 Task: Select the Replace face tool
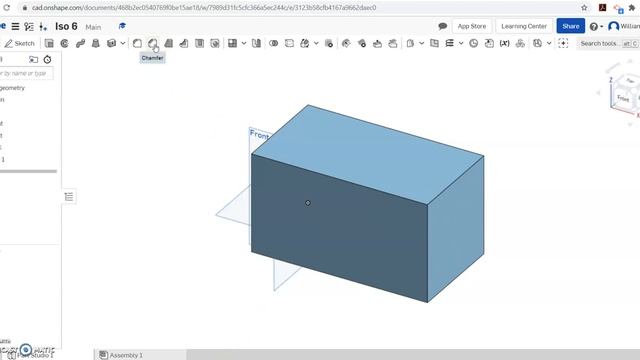pos(393,43)
